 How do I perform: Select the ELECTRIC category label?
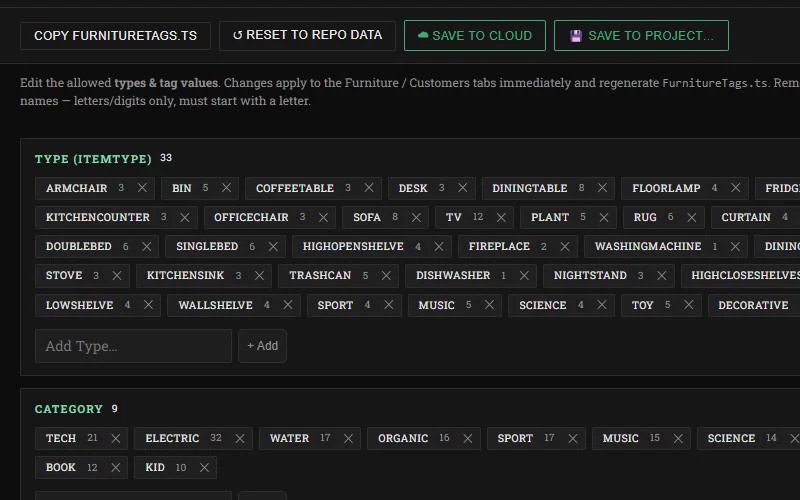click(172, 438)
